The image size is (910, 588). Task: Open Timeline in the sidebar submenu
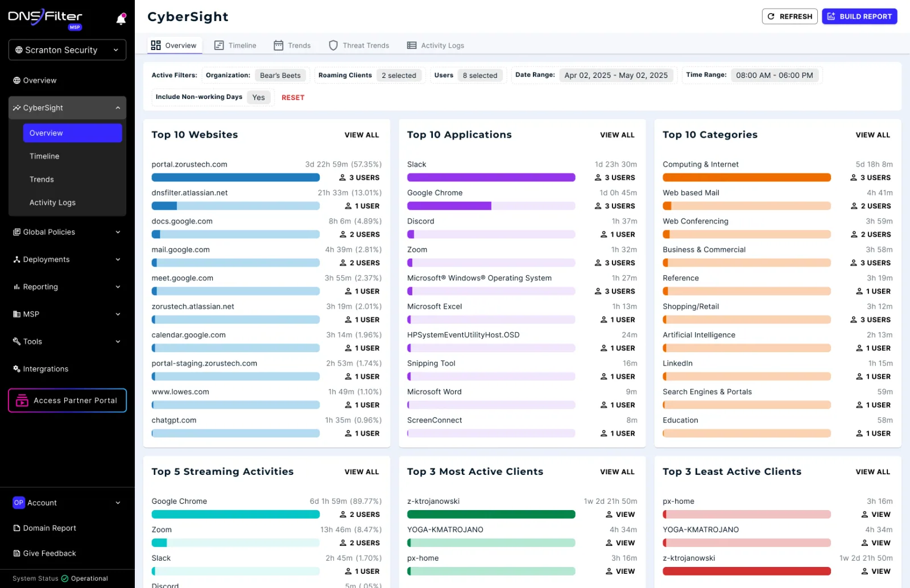[44, 156]
